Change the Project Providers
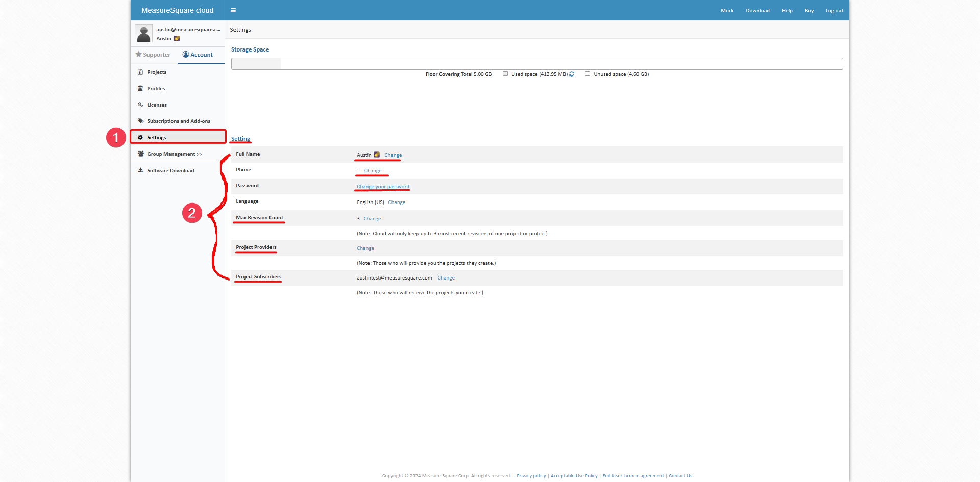This screenshot has width=980, height=482. [365, 248]
